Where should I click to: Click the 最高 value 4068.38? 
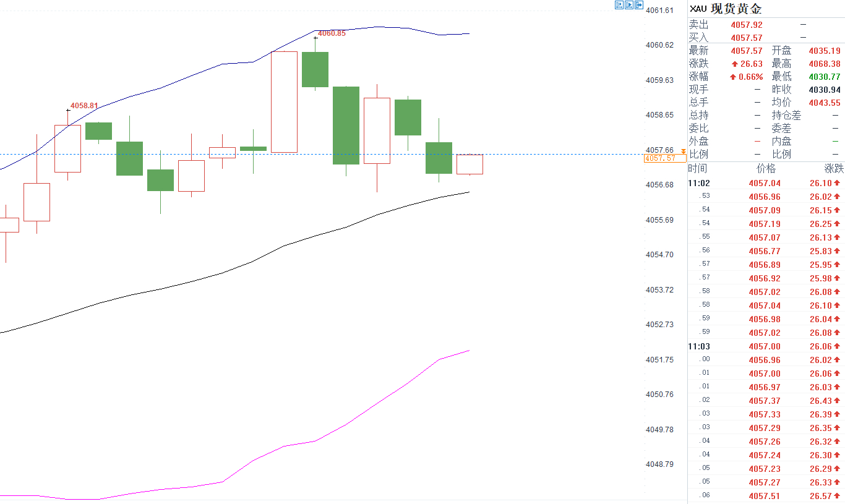tap(825, 64)
